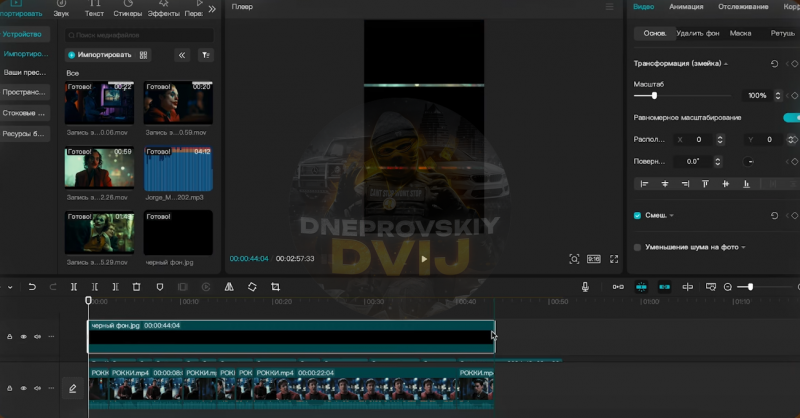The image size is (800, 418).
Task: Open the Удалить фон sub-tab
Action: click(697, 33)
